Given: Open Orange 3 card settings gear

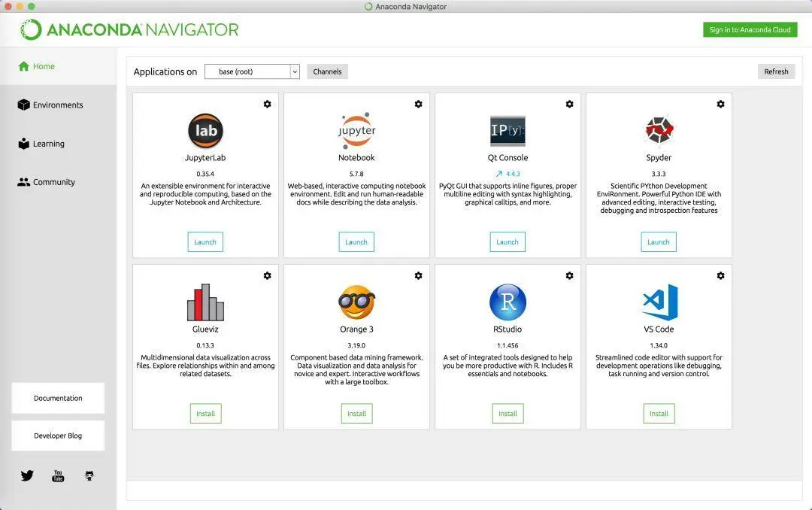Looking at the screenshot, I should 419,276.
